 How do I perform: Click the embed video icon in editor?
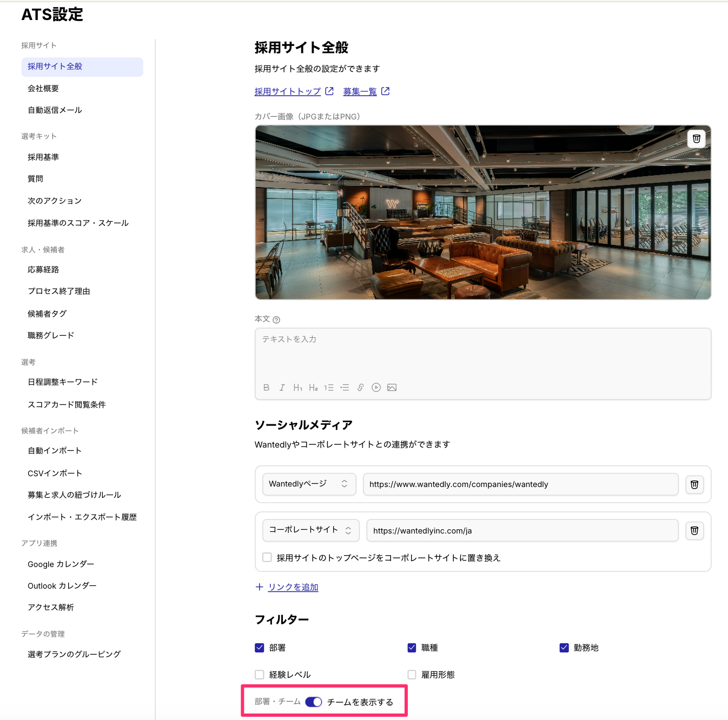(x=376, y=388)
